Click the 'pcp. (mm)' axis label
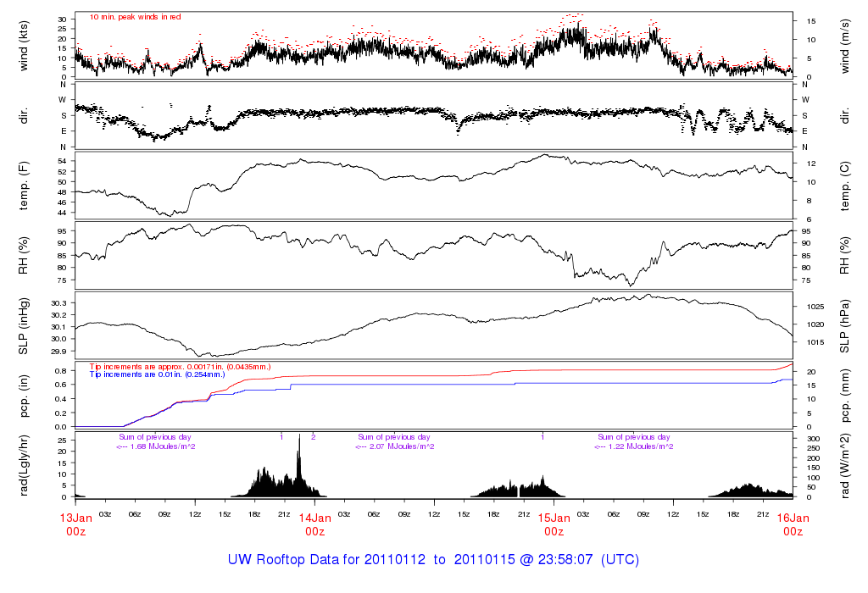This screenshot has height=593, width=868. [844, 396]
